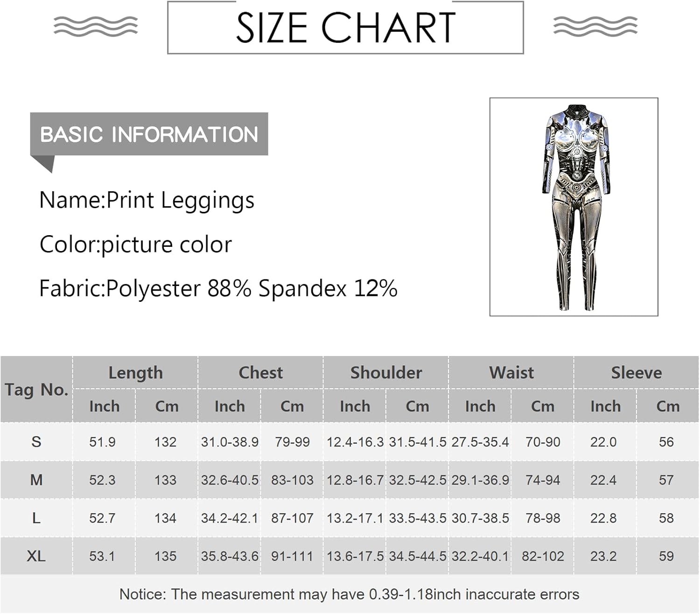The image size is (700, 614).
Task: Click the XL chest inch value 35.8-43.6
Action: [230, 556]
